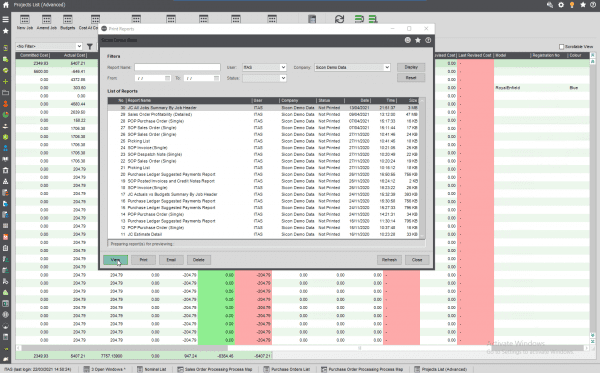Click the View button
Viewport: 600px width, 373px height.
pos(116,260)
